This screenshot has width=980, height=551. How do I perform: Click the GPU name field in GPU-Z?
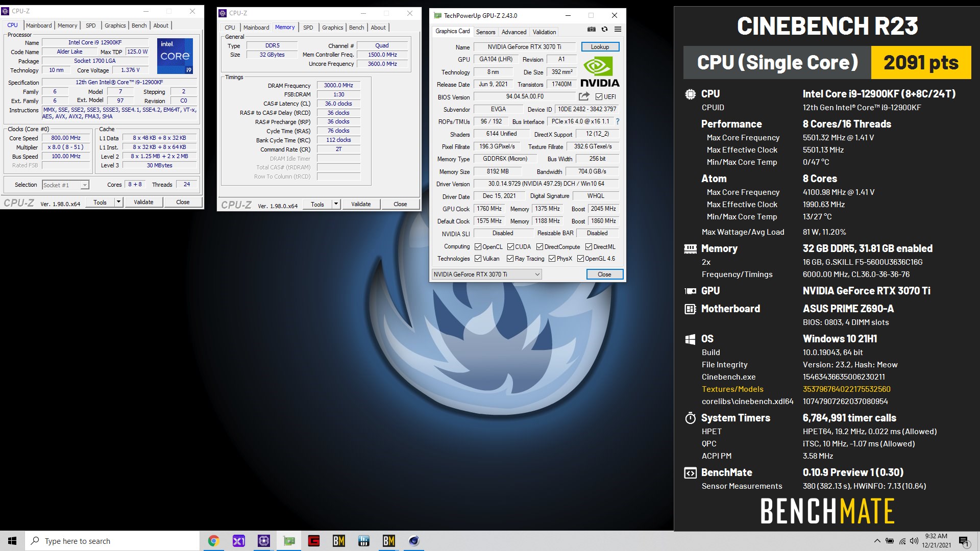pos(524,46)
